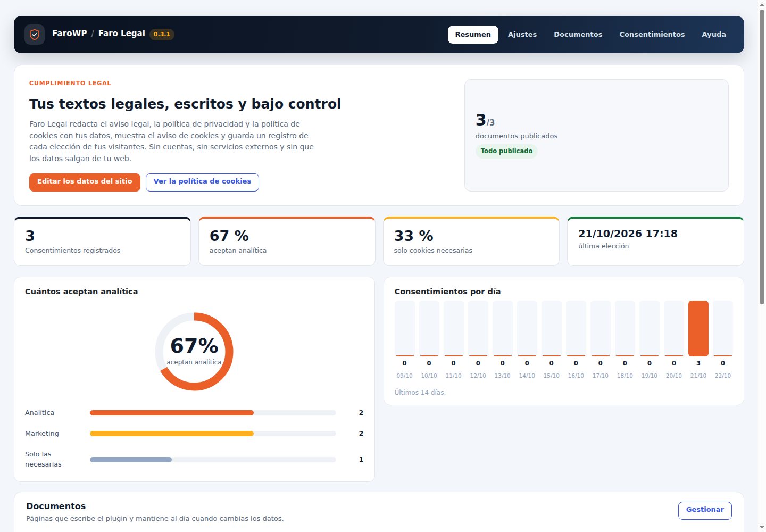Screen dimensions: 766x532
Task: Go to the Documentos tab
Action: (x=578, y=35)
